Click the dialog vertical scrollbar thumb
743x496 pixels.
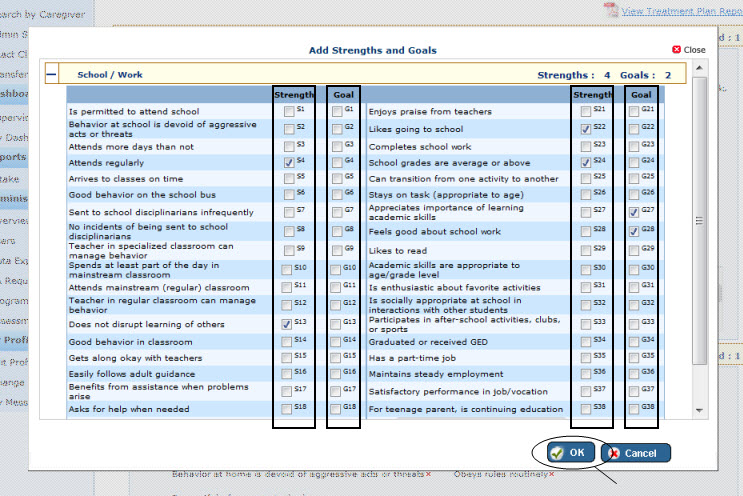[699, 221]
